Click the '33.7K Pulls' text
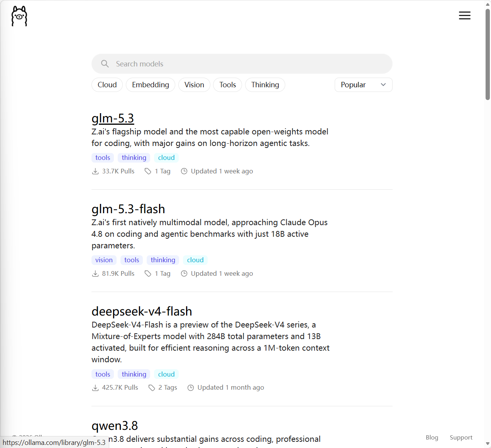This screenshot has width=491, height=448. click(x=118, y=171)
